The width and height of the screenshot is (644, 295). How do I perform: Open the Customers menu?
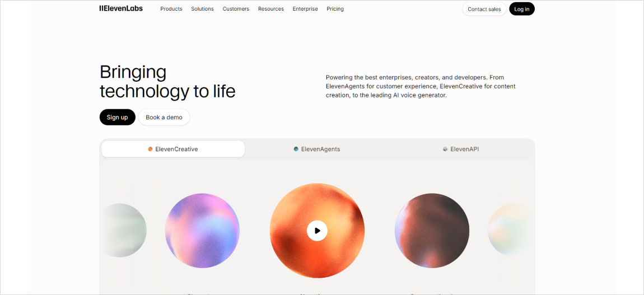point(236,8)
